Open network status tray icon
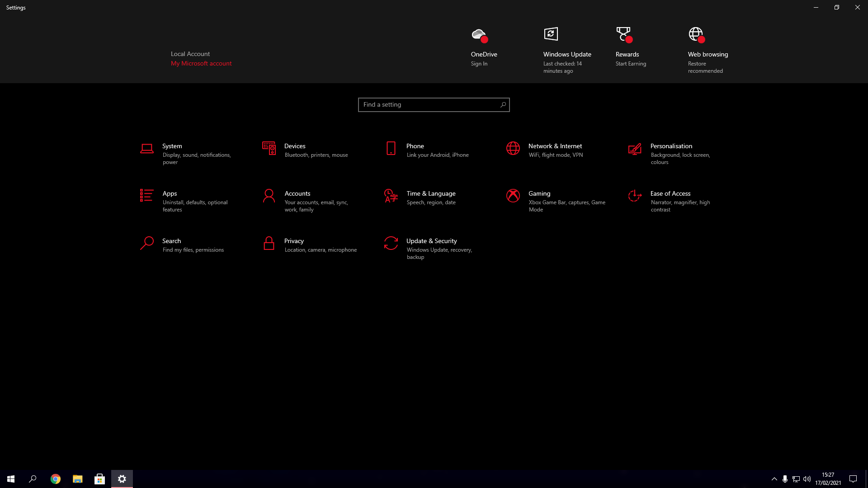This screenshot has height=488, width=868. pos(796,479)
